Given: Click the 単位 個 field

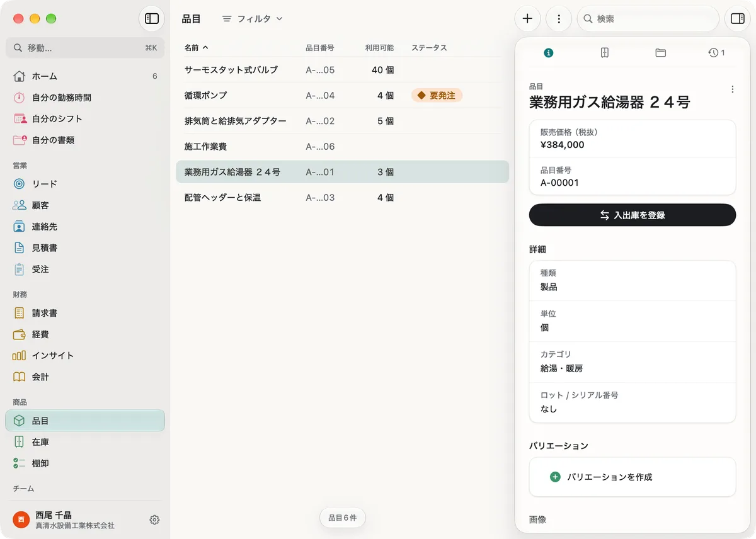Looking at the screenshot, I should (x=633, y=321).
